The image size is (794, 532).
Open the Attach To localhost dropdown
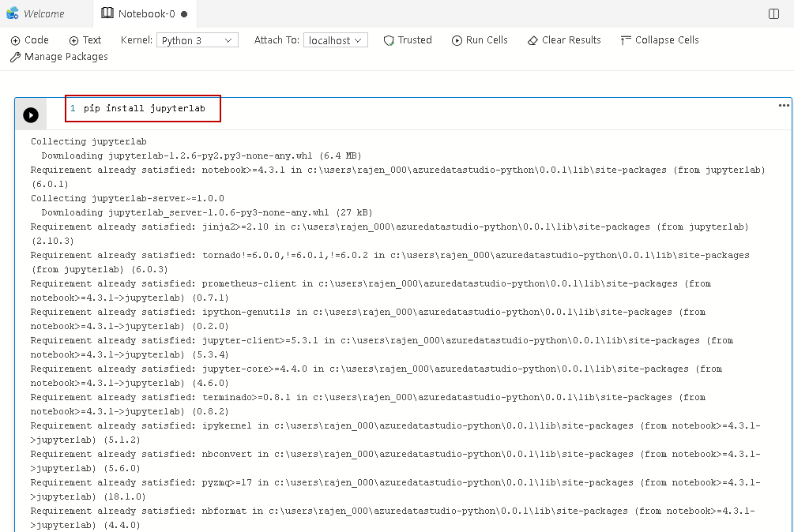(x=335, y=39)
